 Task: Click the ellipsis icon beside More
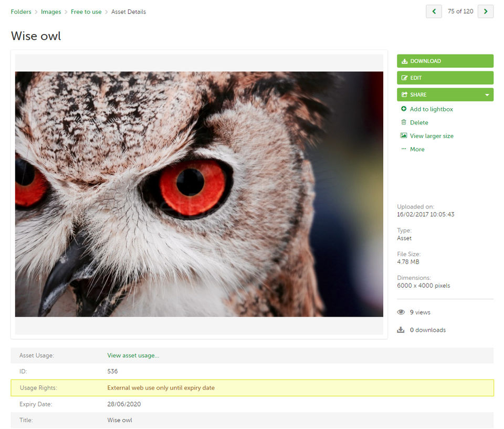click(404, 149)
